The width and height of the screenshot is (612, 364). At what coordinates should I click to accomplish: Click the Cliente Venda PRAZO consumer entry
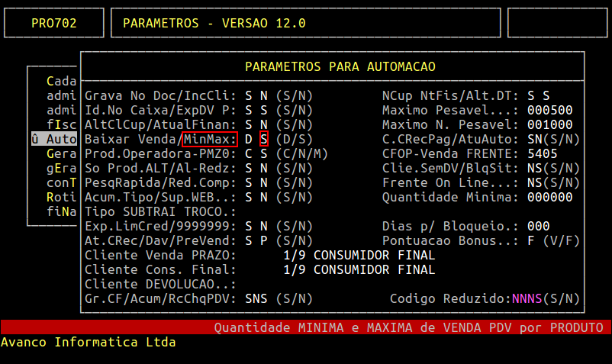[359, 255]
